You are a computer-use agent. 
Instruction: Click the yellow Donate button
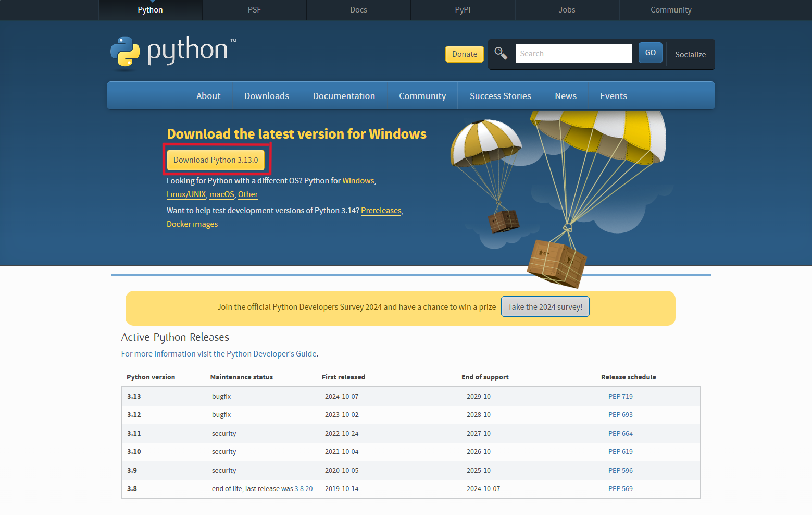click(x=464, y=54)
